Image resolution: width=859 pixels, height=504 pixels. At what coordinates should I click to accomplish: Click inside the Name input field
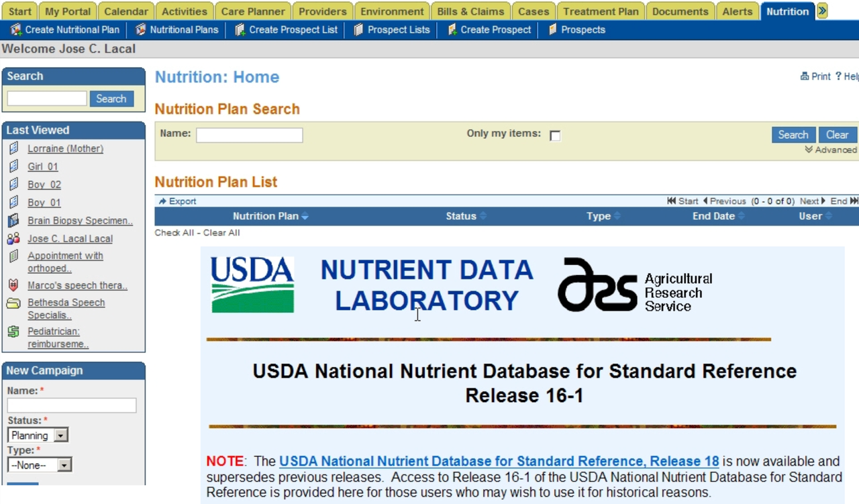click(x=248, y=134)
